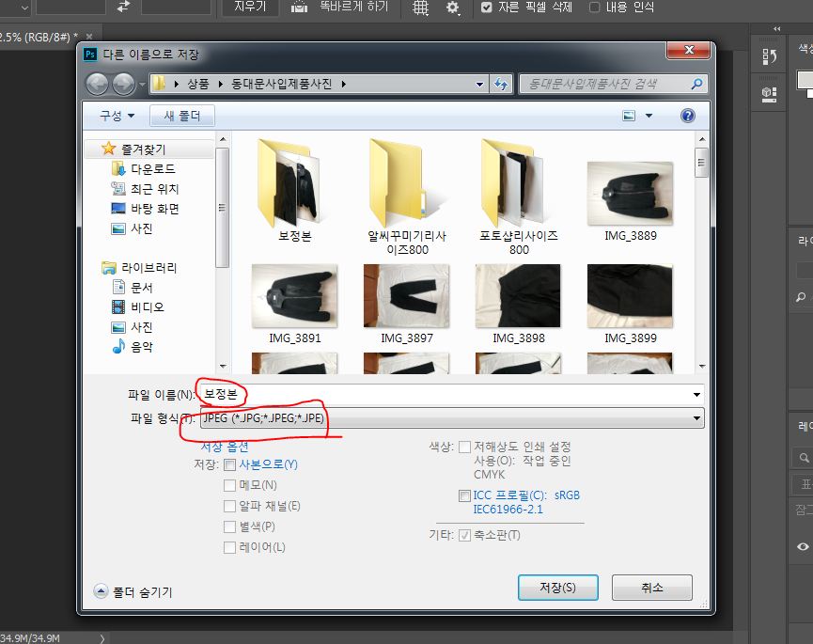Image resolution: width=813 pixels, height=644 pixels.
Task: Open the 구성 dropdown menu
Action: (x=117, y=116)
